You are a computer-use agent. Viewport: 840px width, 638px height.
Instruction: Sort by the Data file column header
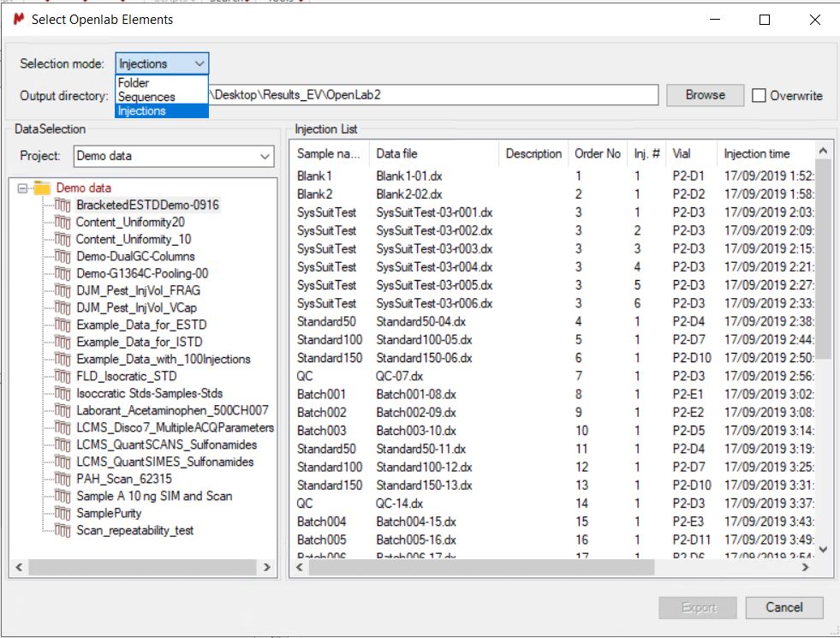[434, 154]
